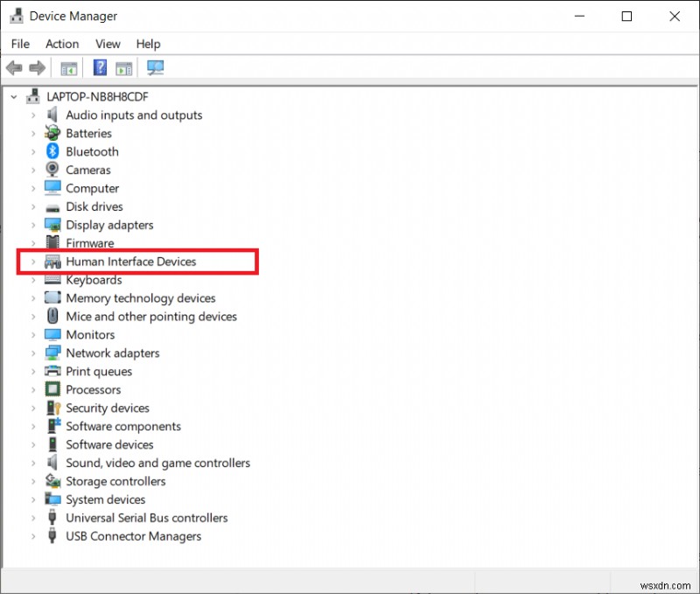This screenshot has width=700, height=594.
Task: Expand the Human Interface Devices chevron
Action: [x=33, y=261]
